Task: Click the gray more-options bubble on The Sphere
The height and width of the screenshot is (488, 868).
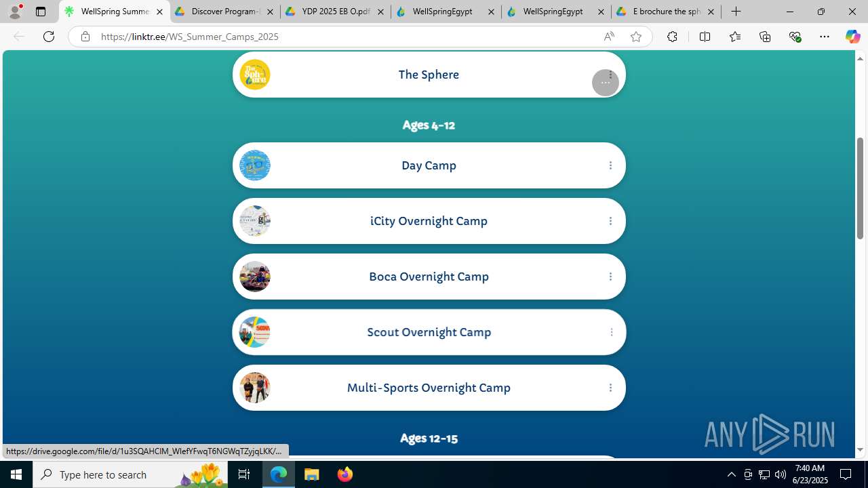Action: click(605, 83)
